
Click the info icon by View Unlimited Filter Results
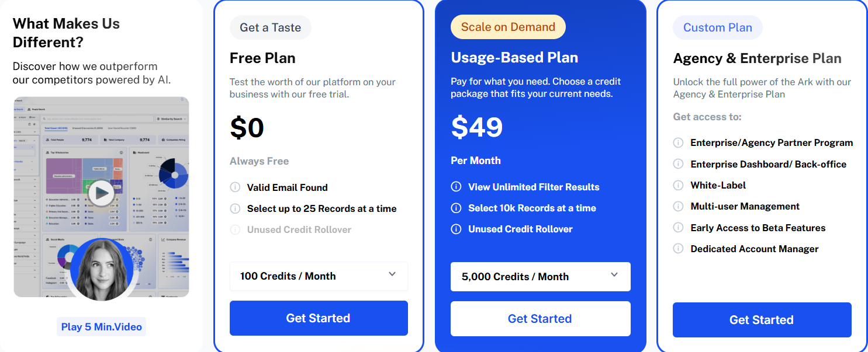456,187
